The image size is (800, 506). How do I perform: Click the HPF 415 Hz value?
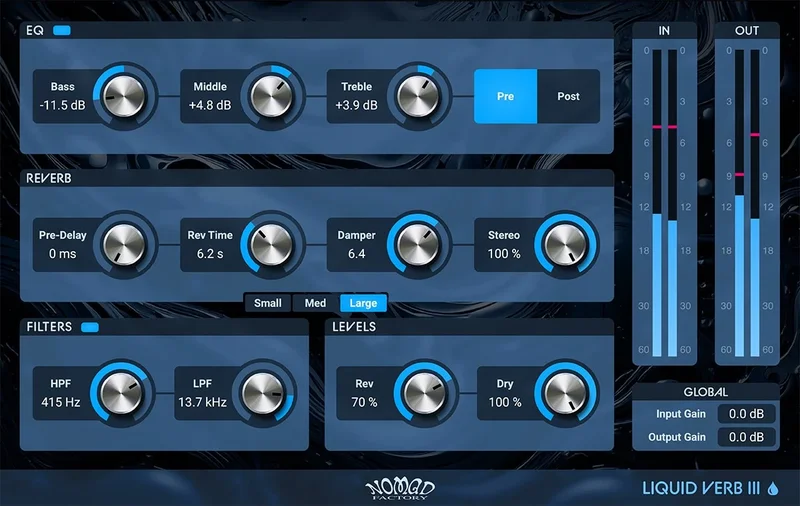[x=61, y=402]
